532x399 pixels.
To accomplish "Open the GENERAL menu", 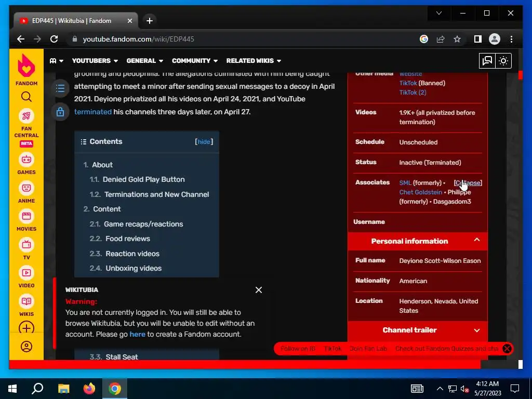I will pyautogui.click(x=144, y=61).
